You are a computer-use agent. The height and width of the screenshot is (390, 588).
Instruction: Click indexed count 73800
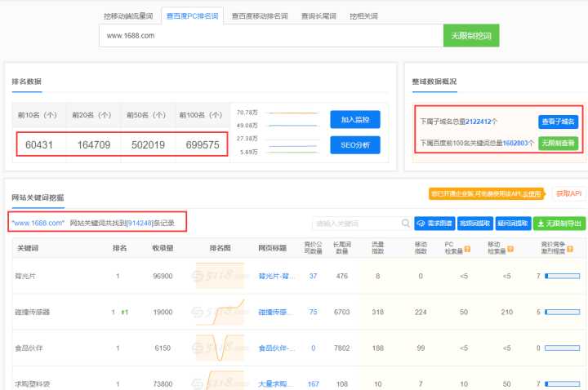[x=163, y=384]
